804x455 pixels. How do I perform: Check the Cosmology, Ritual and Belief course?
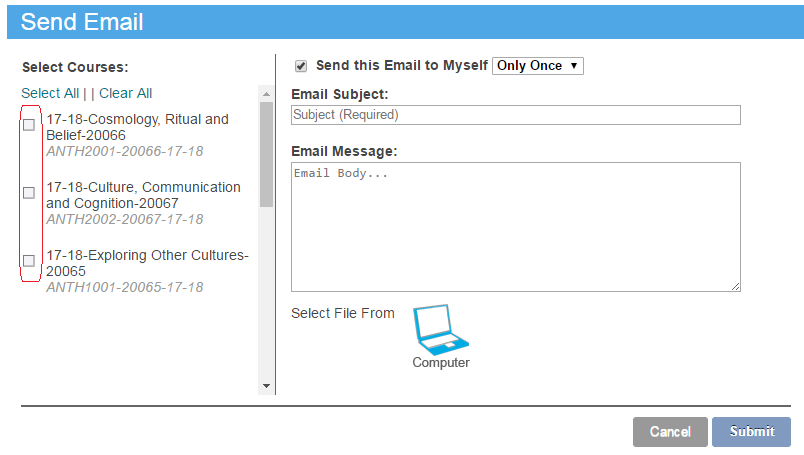(x=29, y=125)
